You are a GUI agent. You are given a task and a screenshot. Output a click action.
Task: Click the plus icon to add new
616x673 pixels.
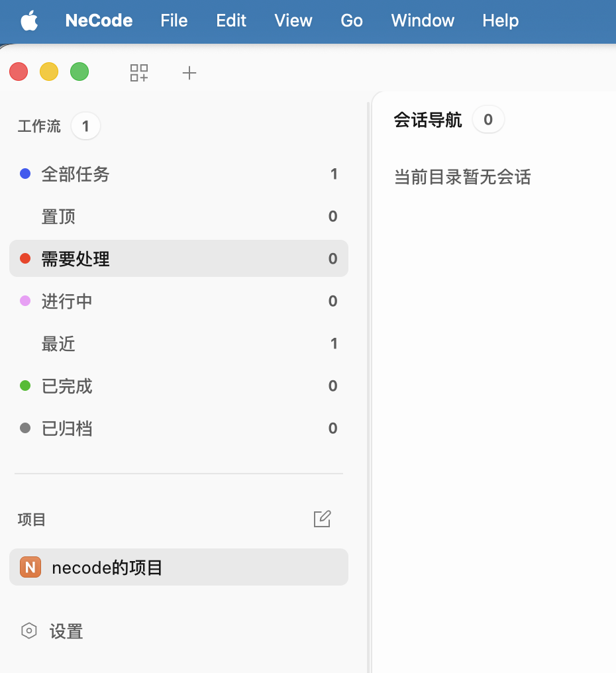click(189, 73)
